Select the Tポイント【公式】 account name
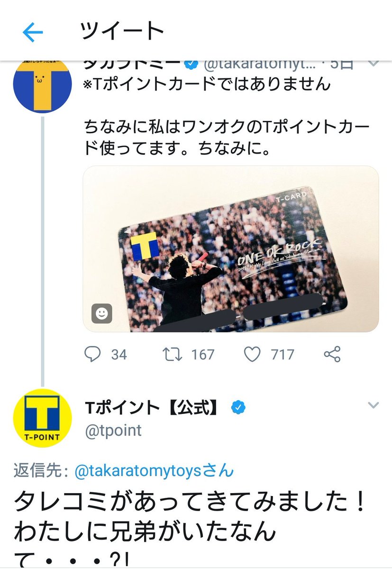 pos(153,407)
